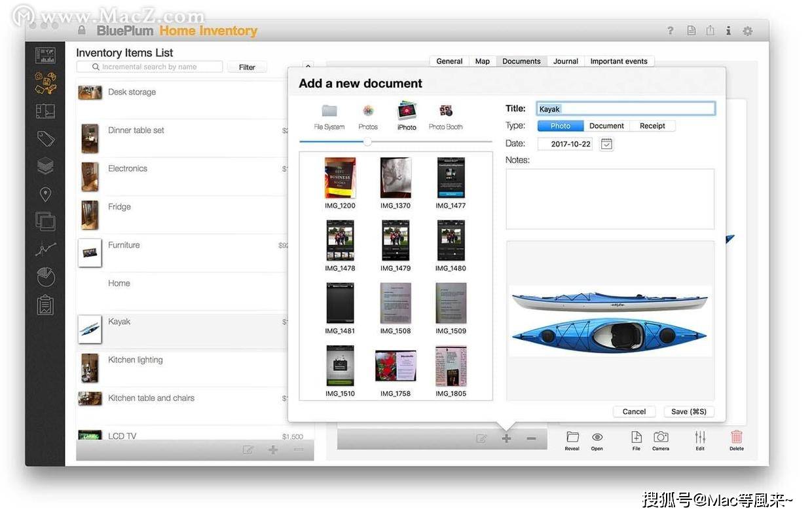Image resolution: width=812 pixels, height=517 pixels.
Task: Select the IMG_1758 thumbnail
Action: pyautogui.click(x=396, y=366)
